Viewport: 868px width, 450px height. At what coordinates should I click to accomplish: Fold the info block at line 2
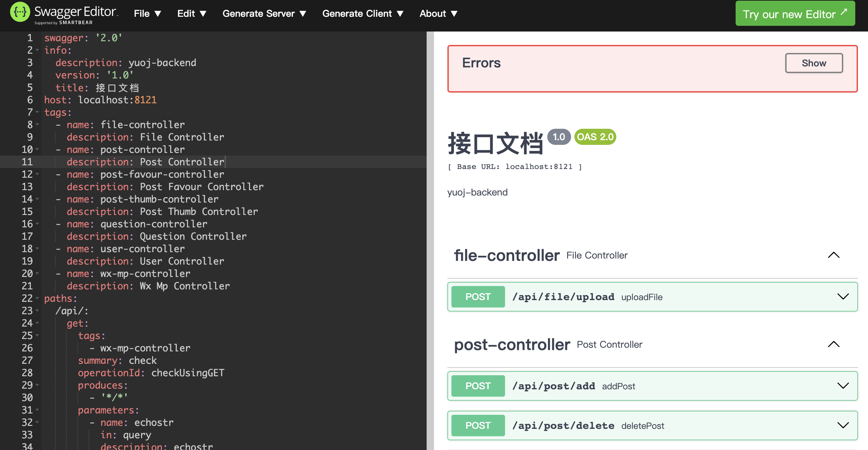[x=38, y=50]
